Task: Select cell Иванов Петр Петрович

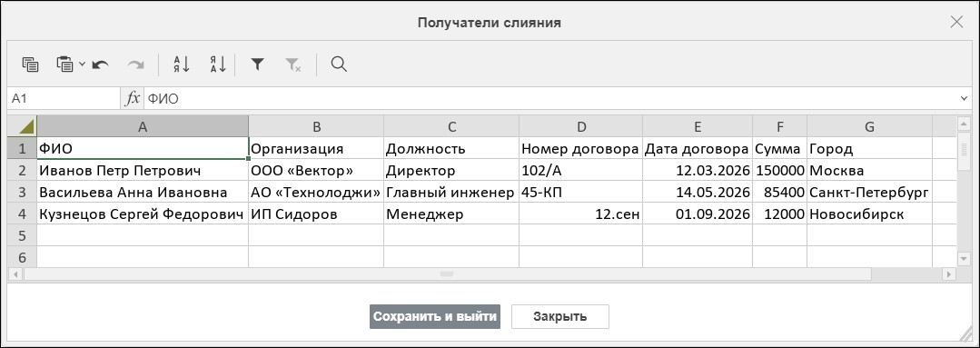Action: click(143, 171)
